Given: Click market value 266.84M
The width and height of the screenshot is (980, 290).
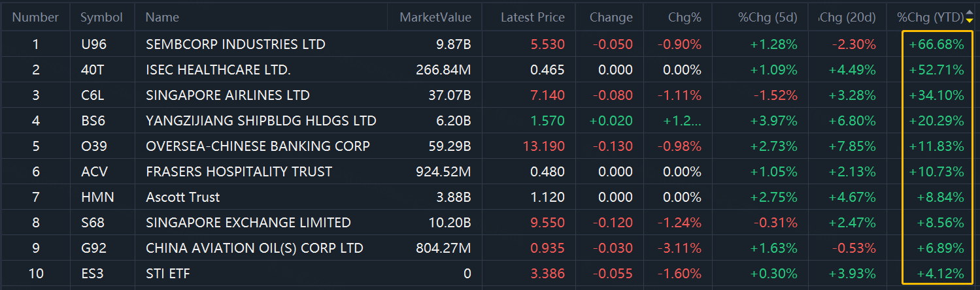Looking at the screenshot, I should pos(443,70).
